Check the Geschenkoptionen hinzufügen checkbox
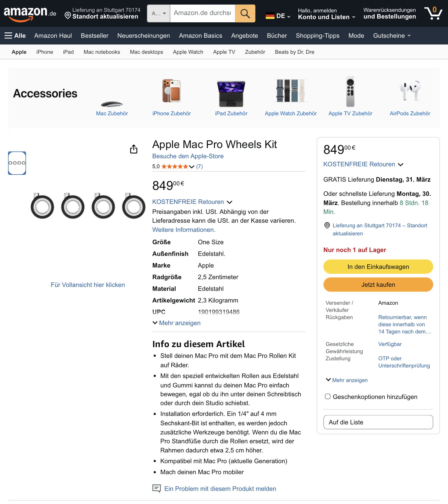Image resolution: width=448 pixels, height=504 pixels. pyautogui.click(x=328, y=397)
